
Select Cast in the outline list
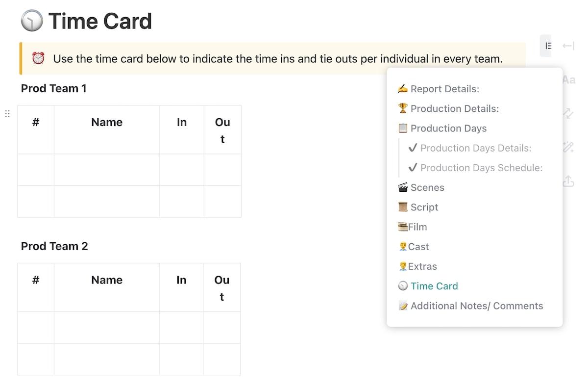(x=418, y=247)
